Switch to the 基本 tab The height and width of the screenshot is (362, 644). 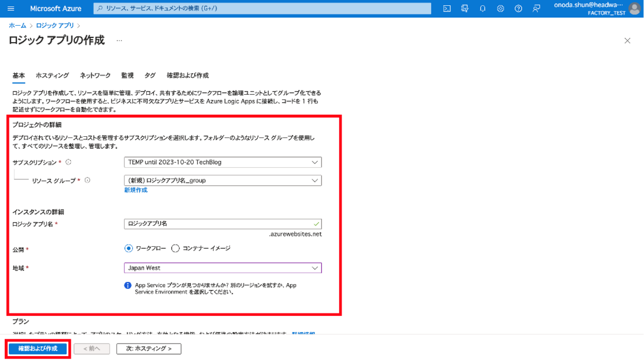(x=19, y=75)
